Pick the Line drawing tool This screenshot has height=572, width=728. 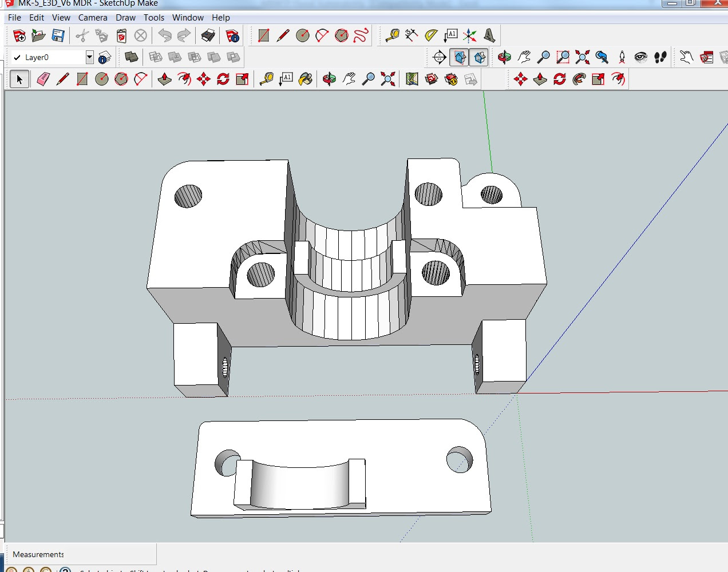[x=63, y=79]
